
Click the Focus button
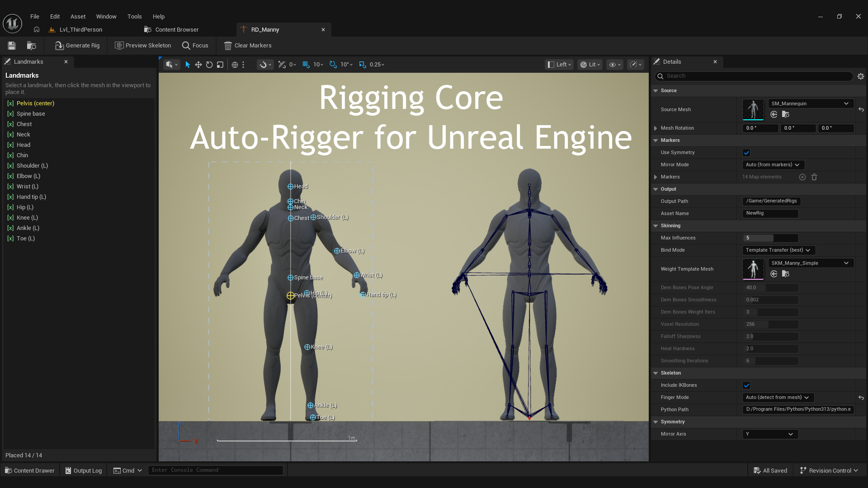click(195, 46)
